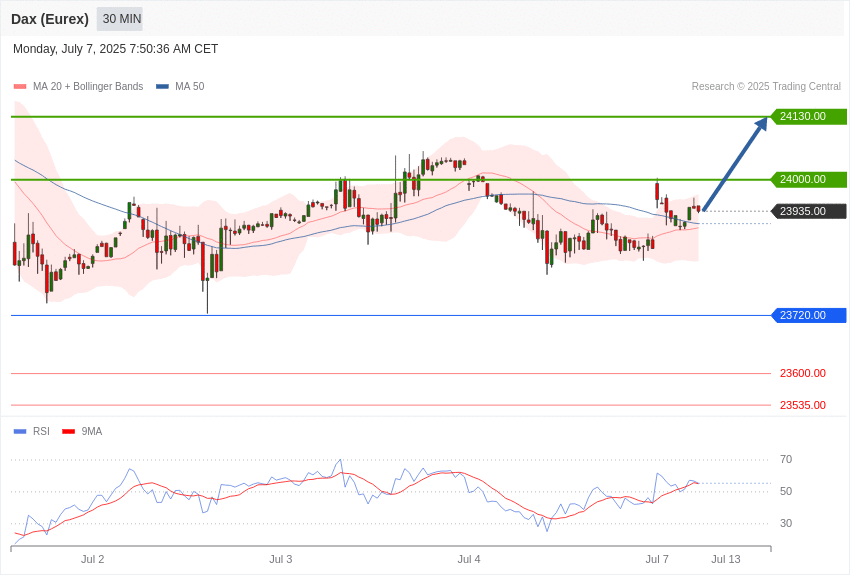Image resolution: width=850 pixels, height=576 pixels.
Task: Click the 23720.00 blue pivot price tag
Action: pyautogui.click(x=808, y=315)
